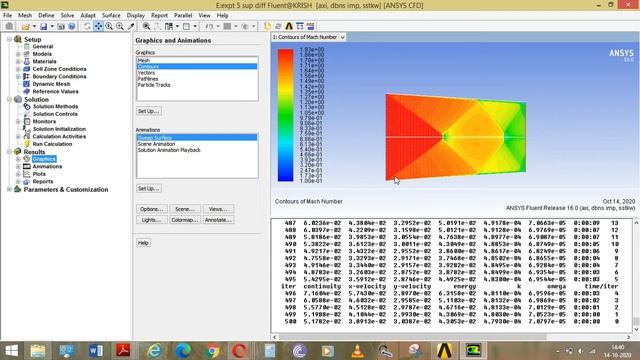The image size is (640, 360).
Task: Click the ANSYS Workbench taskbar icon
Action: click(x=444, y=351)
